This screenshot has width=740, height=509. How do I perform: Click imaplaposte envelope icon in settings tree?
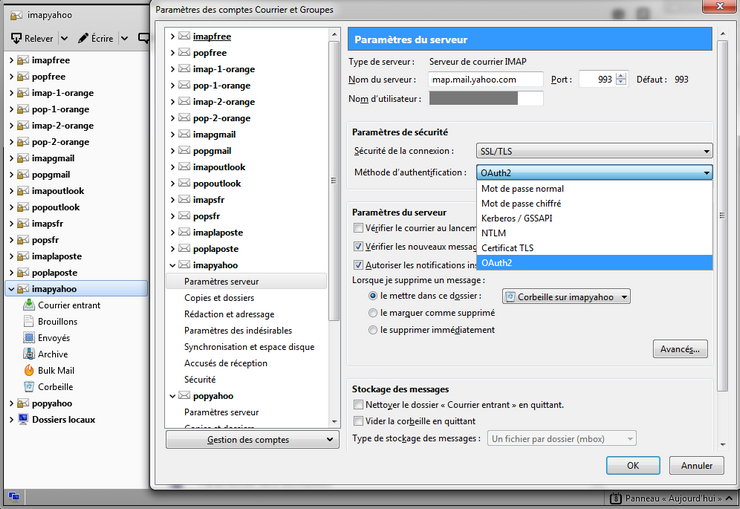184,233
